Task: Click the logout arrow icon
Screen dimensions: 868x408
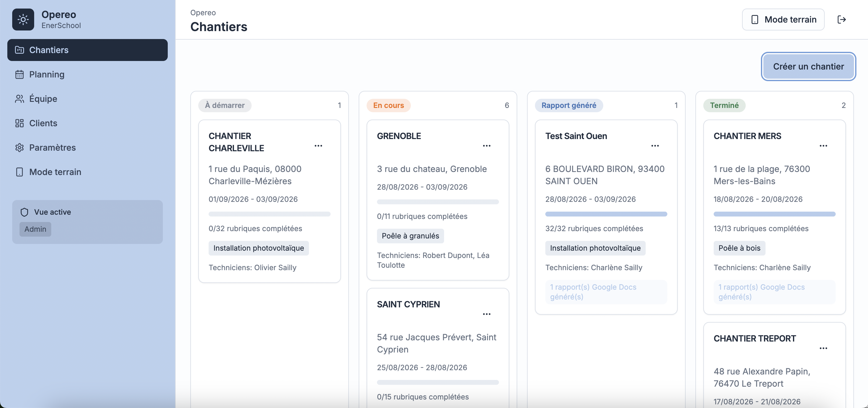Action: 841,20
